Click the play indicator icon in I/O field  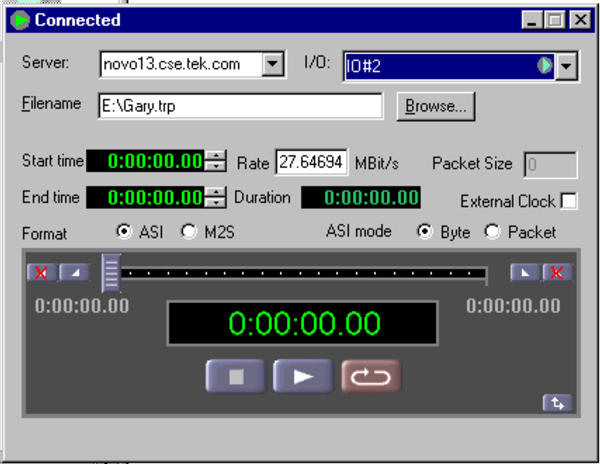pos(545,65)
